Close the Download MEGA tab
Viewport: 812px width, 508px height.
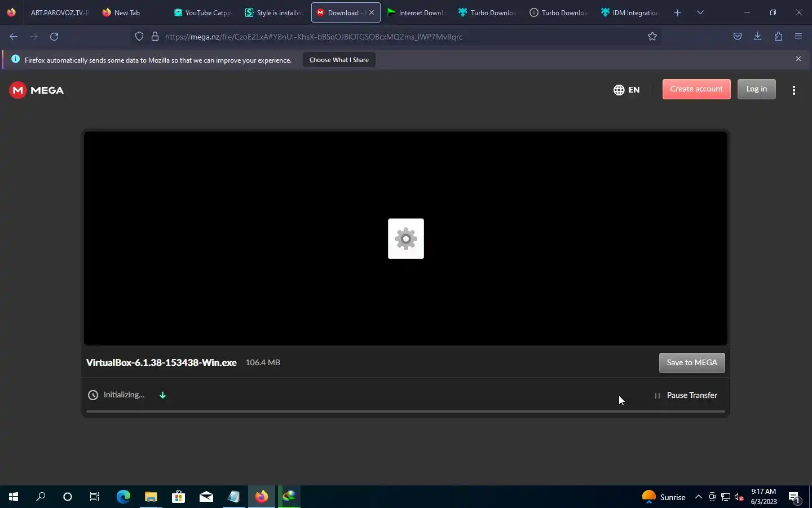click(x=372, y=12)
